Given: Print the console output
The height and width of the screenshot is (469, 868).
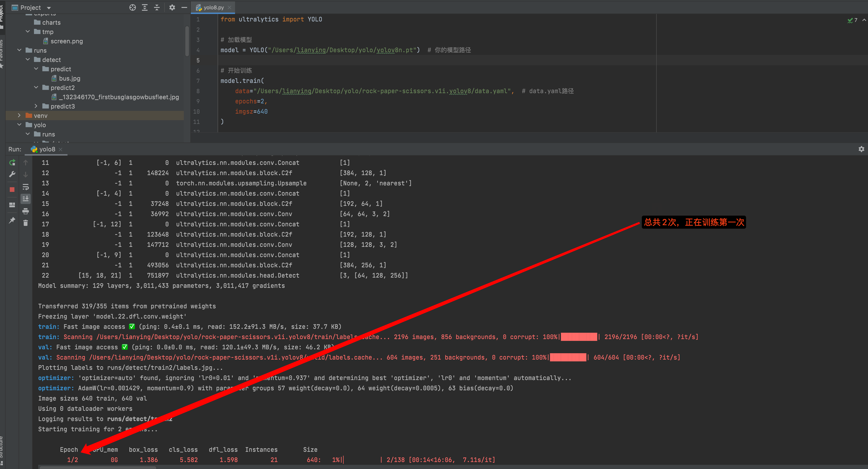Looking at the screenshot, I should [x=26, y=211].
